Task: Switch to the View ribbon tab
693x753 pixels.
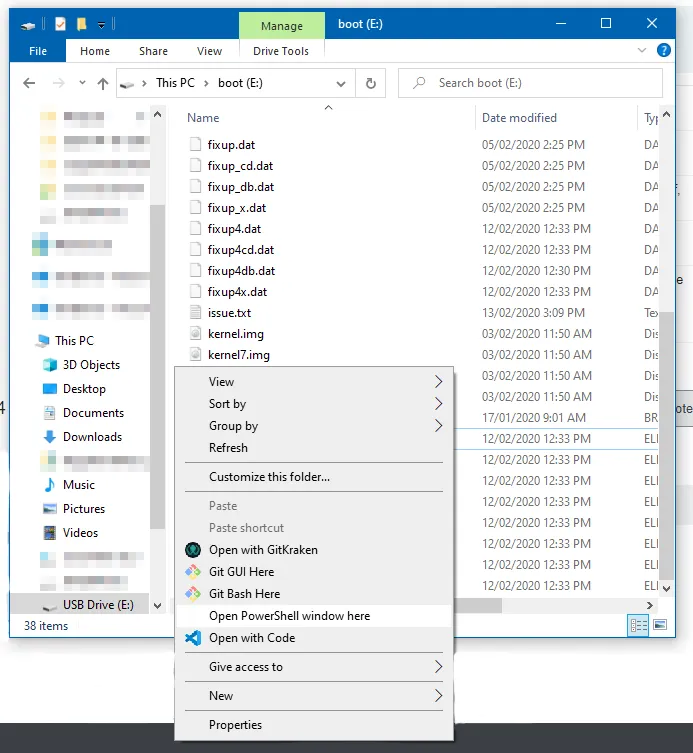Action: coord(209,51)
